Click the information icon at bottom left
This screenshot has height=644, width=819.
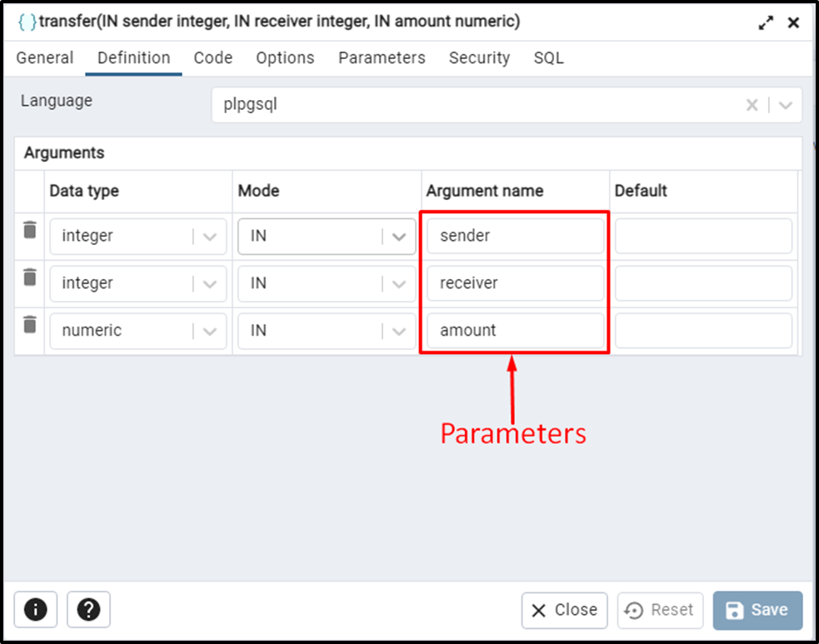35,610
